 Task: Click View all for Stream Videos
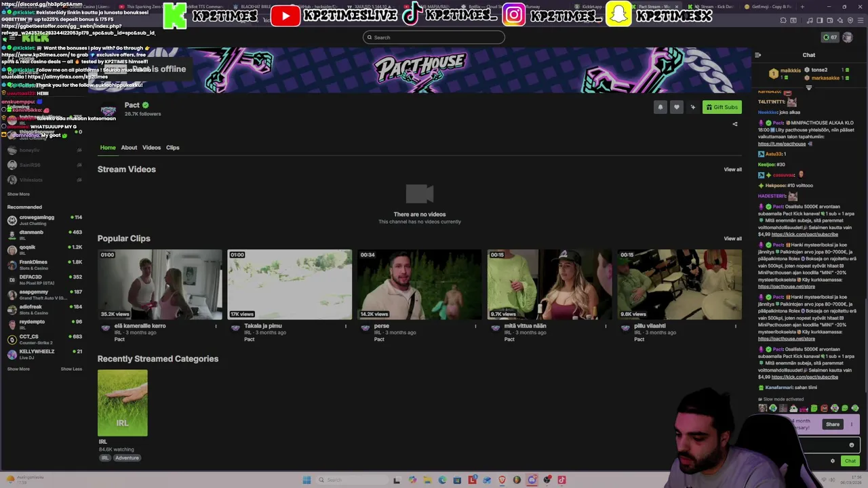[732, 169]
